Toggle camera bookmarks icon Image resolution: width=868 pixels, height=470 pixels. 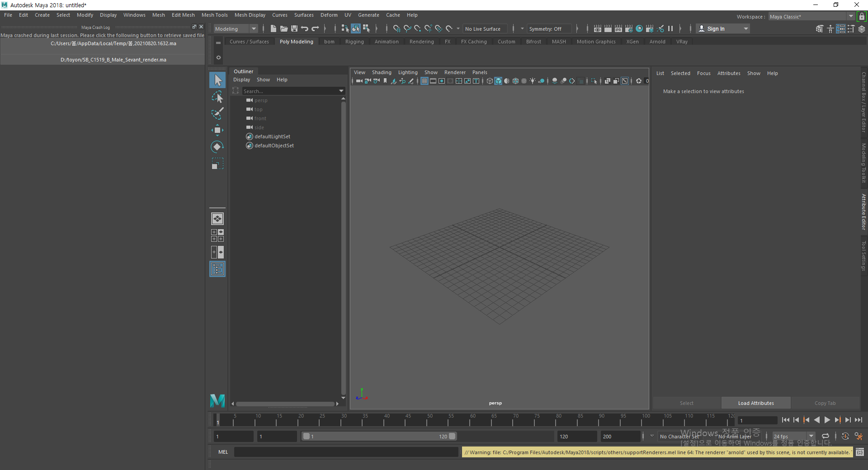pos(385,81)
